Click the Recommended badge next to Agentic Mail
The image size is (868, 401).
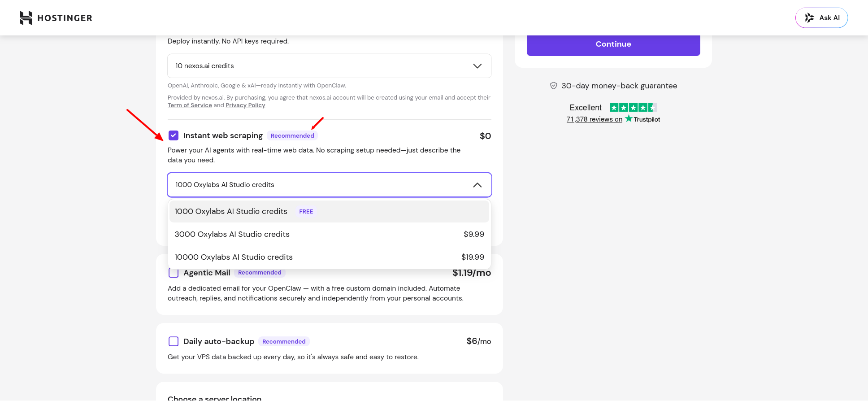pos(260,273)
